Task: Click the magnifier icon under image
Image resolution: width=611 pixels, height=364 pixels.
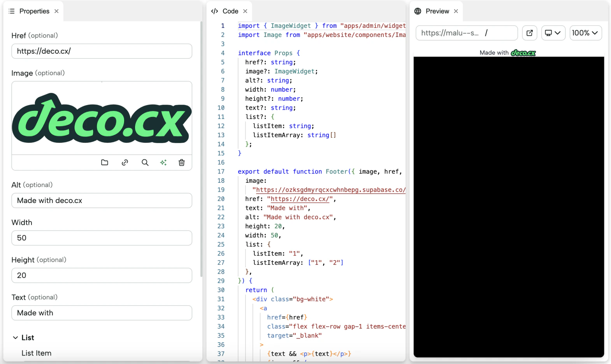Action: coord(145,163)
